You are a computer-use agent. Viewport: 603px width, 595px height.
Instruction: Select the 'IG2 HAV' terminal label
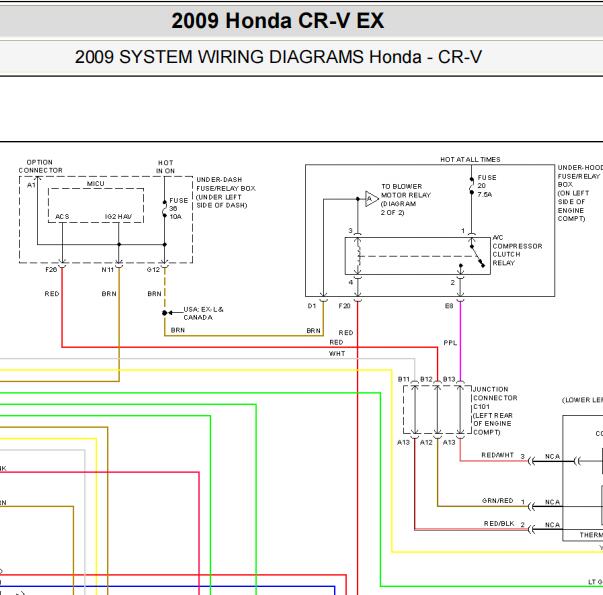pos(118,217)
